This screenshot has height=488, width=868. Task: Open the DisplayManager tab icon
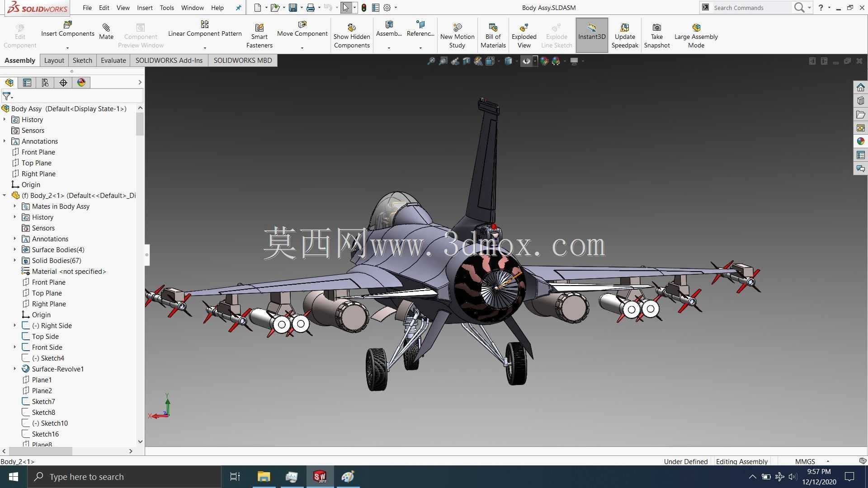coord(81,83)
